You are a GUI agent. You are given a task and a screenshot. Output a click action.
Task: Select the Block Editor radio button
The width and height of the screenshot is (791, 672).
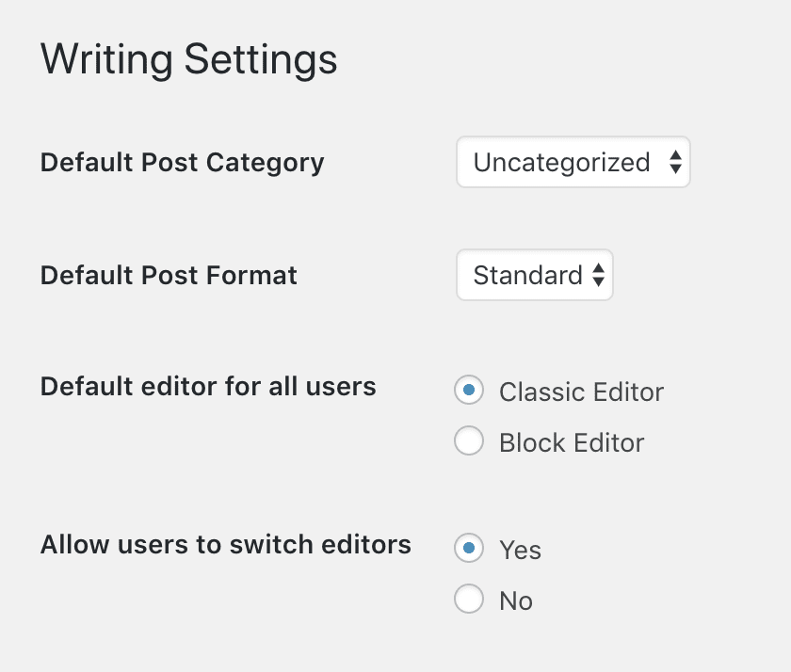click(x=469, y=441)
